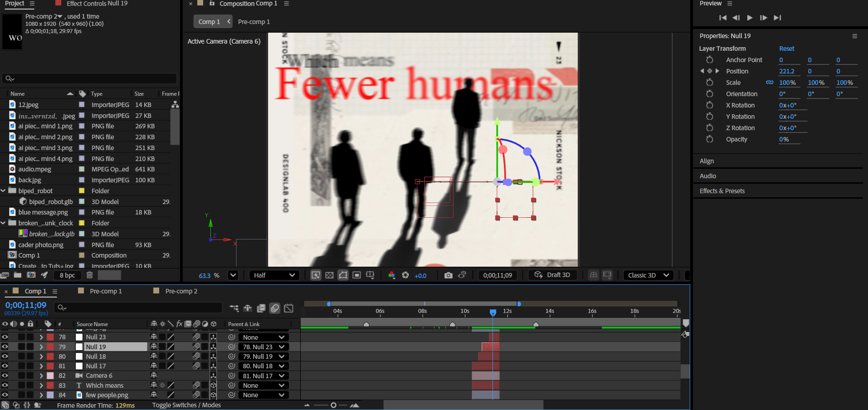Viewport: 868px width, 410px height.
Task: Open the Effects & Presets panel
Action: [x=722, y=191]
